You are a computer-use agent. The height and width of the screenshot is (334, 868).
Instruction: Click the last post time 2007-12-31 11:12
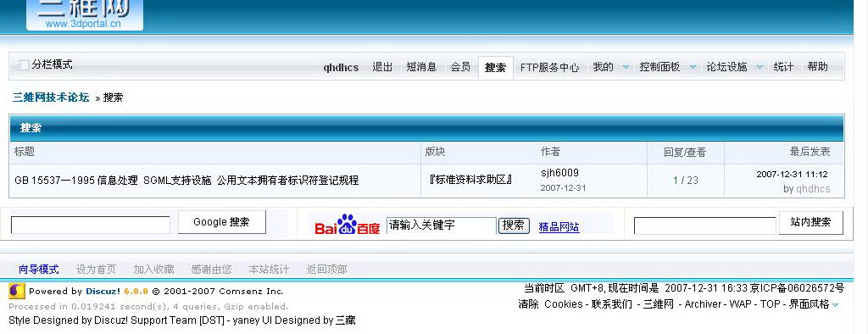coord(793,175)
